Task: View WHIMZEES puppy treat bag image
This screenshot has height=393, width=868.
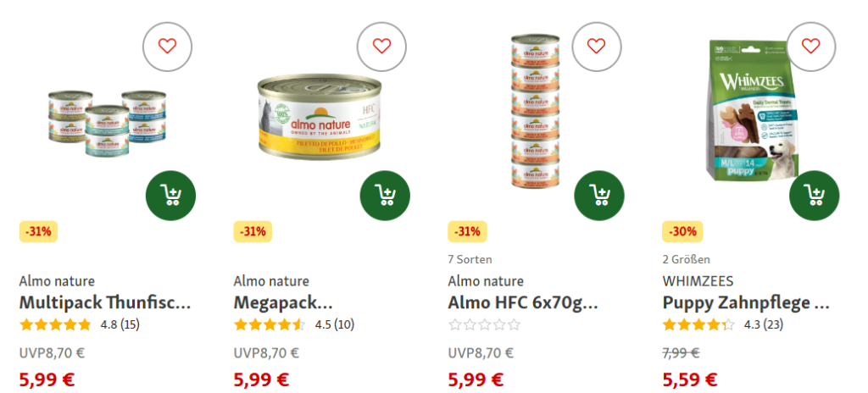Action: click(x=753, y=109)
